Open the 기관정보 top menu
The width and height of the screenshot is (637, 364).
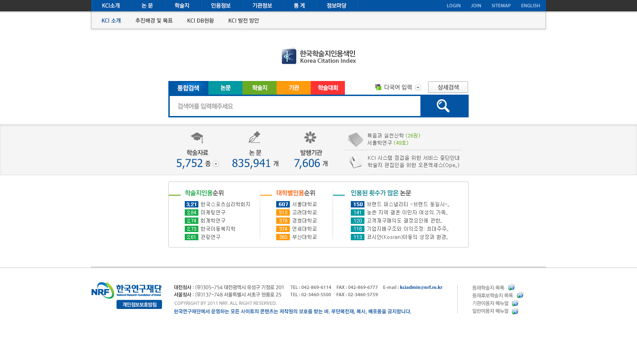click(x=262, y=5)
